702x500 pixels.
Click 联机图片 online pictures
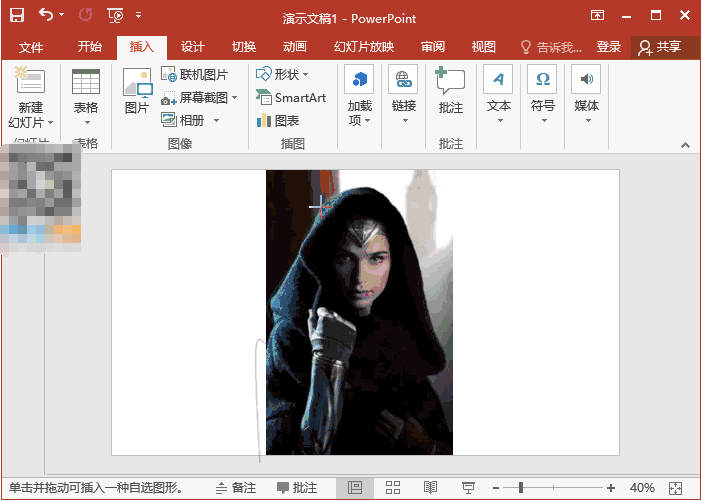point(195,75)
